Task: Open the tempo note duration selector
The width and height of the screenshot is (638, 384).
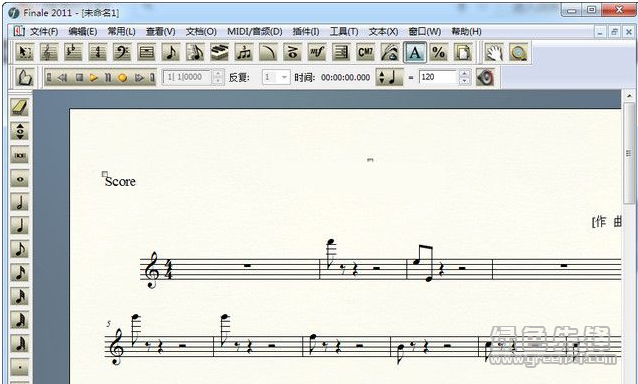Action: [390, 77]
